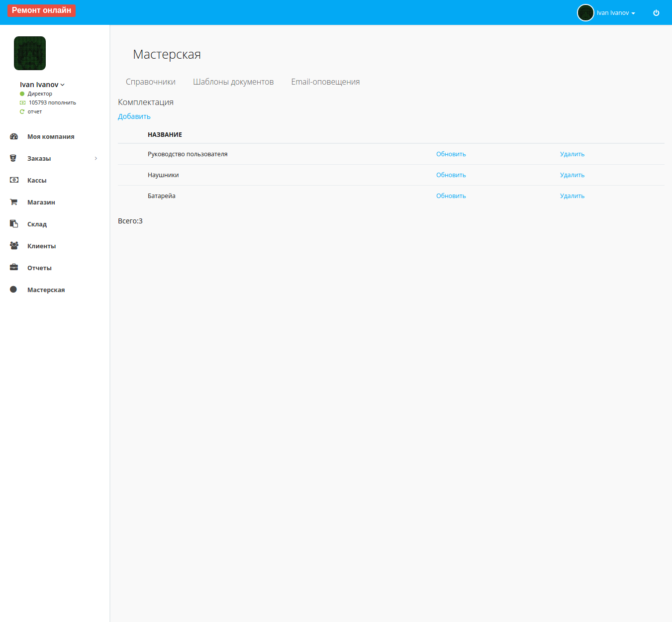The width and height of the screenshot is (672, 622).
Task: Click the Ремонт онлайн logo
Action: pyautogui.click(x=41, y=10)
